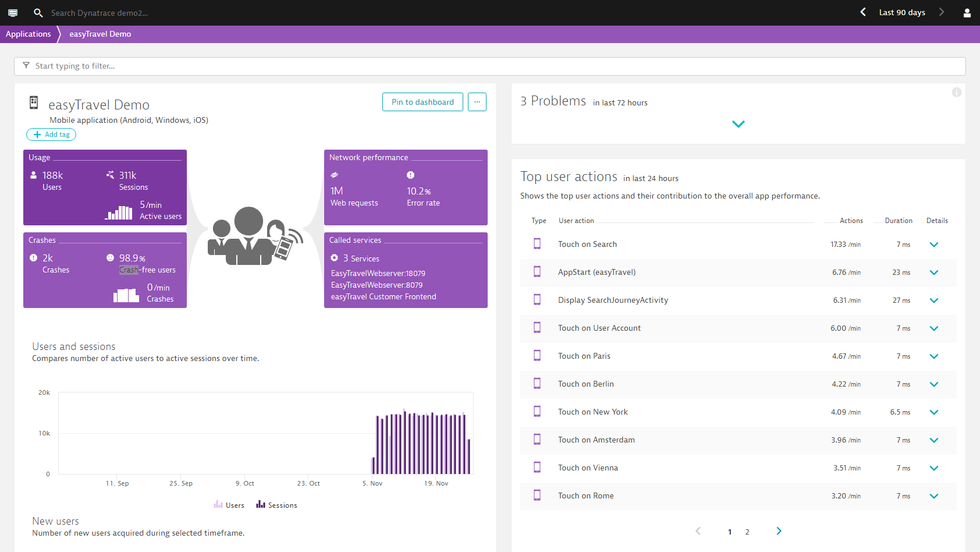Expand details for Touch on Amsterdam

pos(934,440)
